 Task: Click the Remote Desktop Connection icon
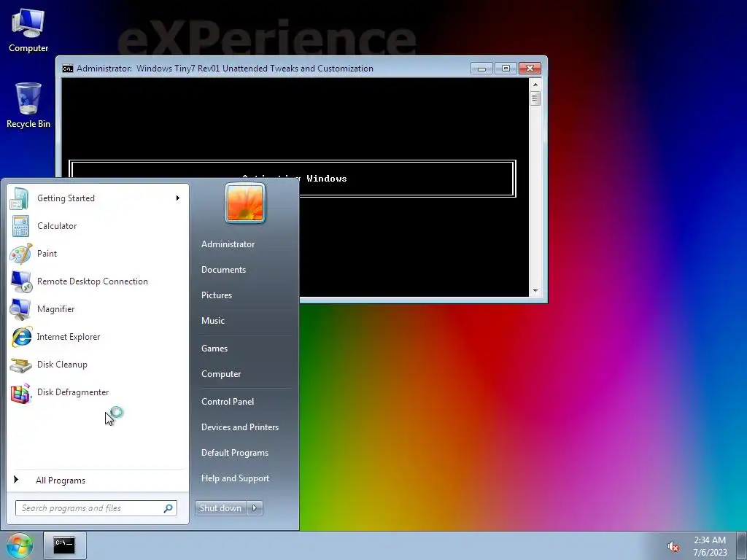coord(21,281)
